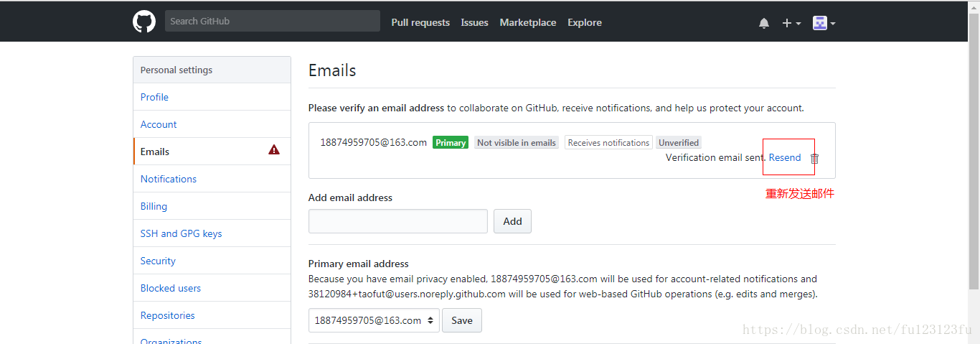Click the Add button
This screenshot has width=980, height=344.
point(512,221)
